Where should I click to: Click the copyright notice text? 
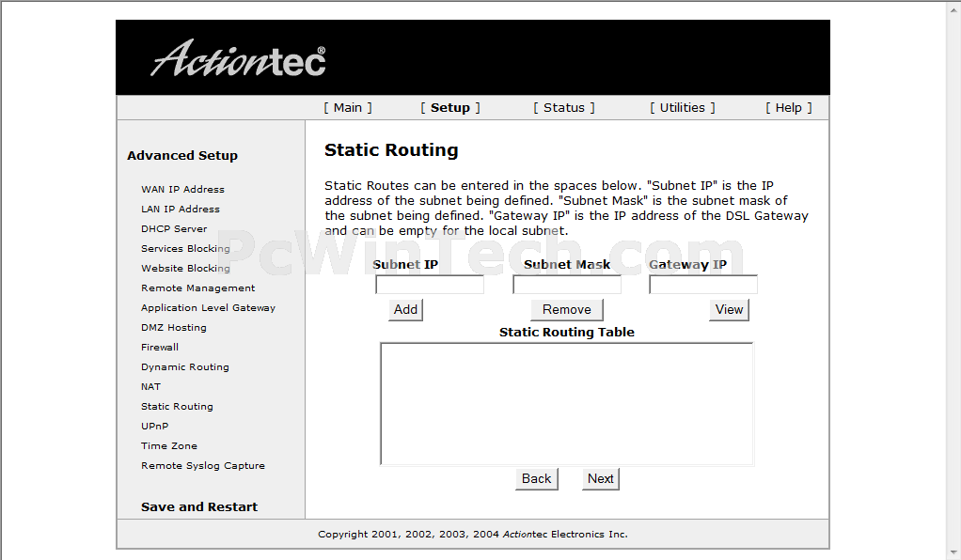point(473,535)
